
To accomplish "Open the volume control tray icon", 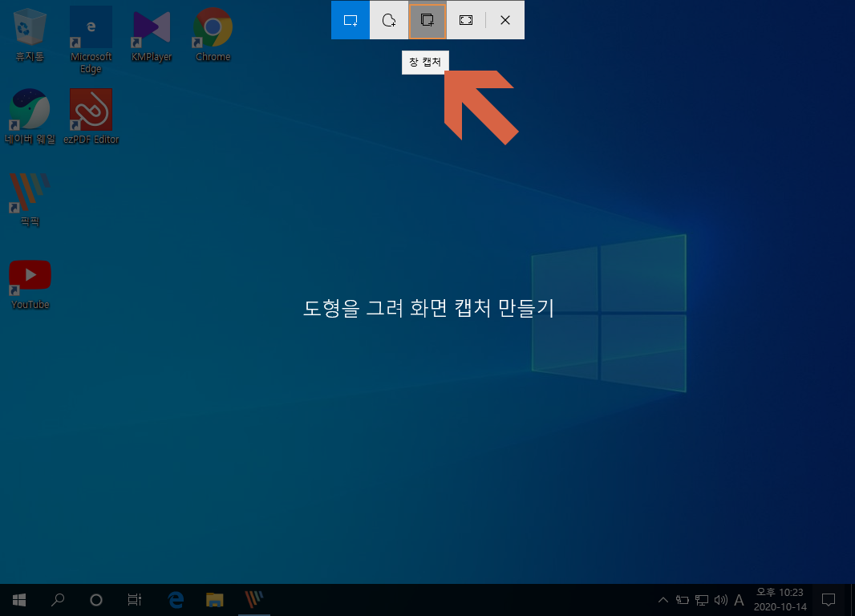I will [721, 600].
